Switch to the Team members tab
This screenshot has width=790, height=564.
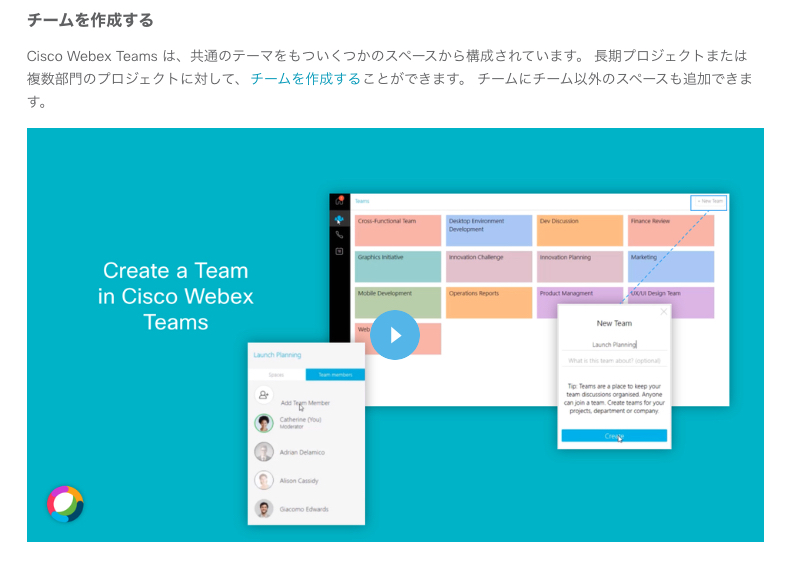coord(335,374)
